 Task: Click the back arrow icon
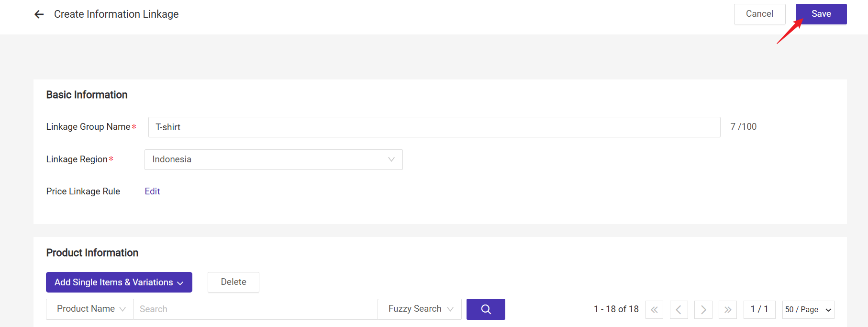click(x=39, y=14)
